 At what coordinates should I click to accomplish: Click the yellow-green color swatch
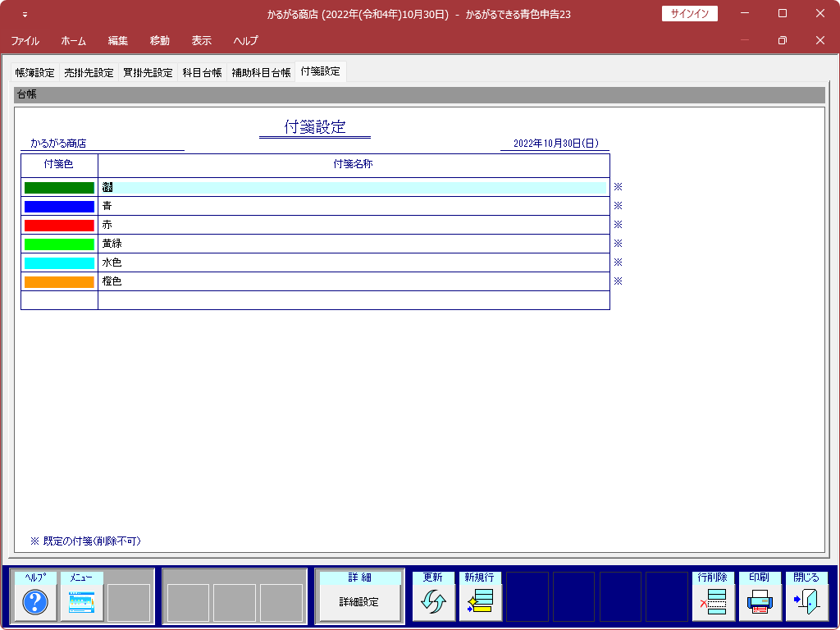[x=59, y=244]
